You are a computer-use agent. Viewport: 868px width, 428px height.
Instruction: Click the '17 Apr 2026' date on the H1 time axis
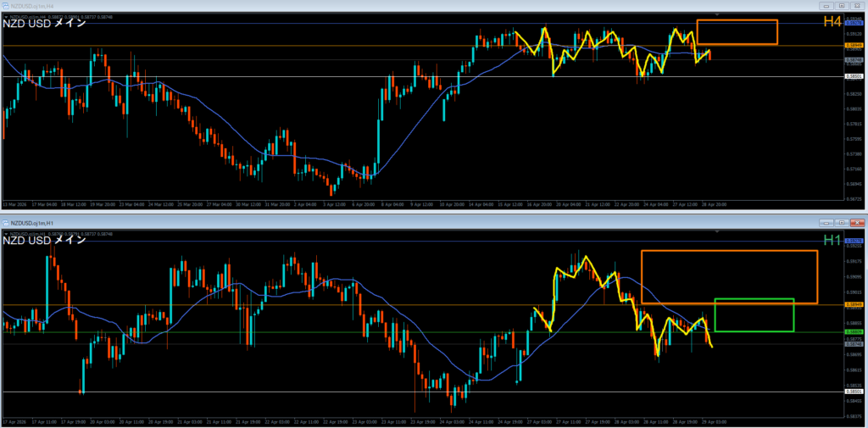click(x=14, y=421)
